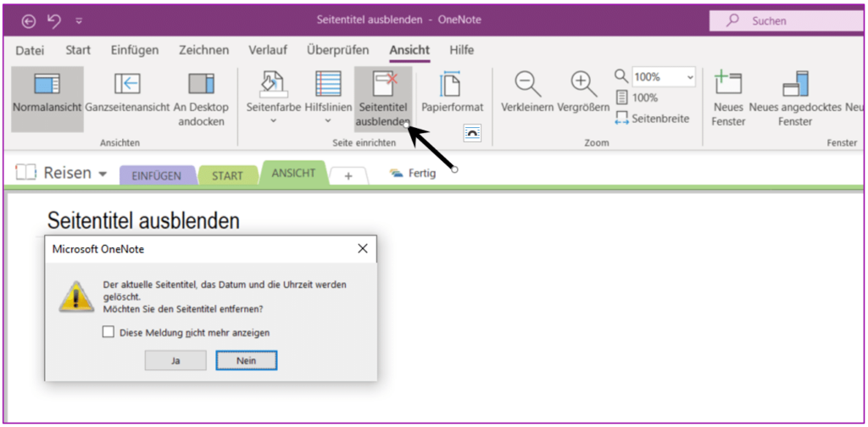This screenshot has width=868, height=427.
Task: Open the Zeichnen ribbon tab
Action: (x=203, y=50)
